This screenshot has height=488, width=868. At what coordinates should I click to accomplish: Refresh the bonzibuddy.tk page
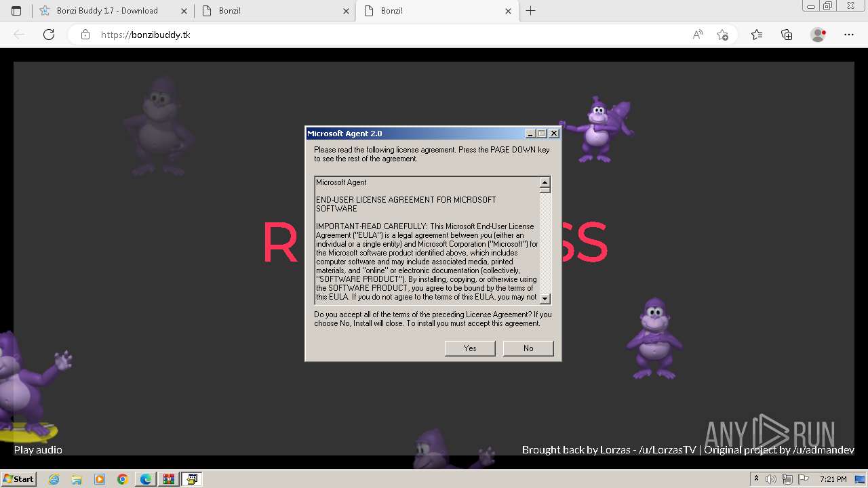coord(49,35)
